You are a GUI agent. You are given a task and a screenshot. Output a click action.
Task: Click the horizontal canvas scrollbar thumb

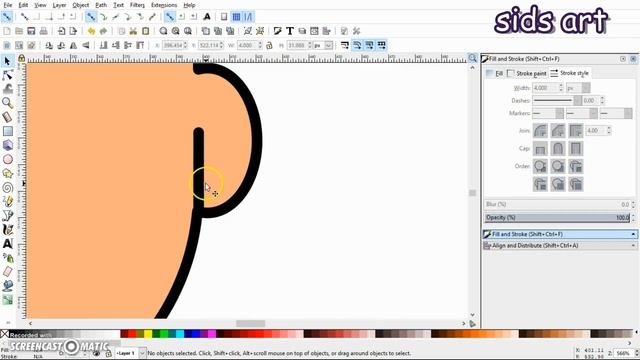coord(251,323)
